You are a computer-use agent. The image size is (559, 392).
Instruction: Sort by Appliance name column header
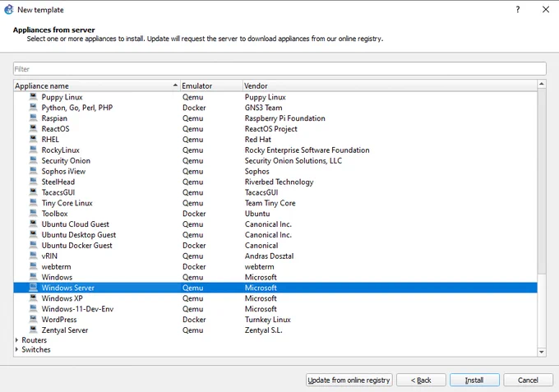click(x=97, y=86)
